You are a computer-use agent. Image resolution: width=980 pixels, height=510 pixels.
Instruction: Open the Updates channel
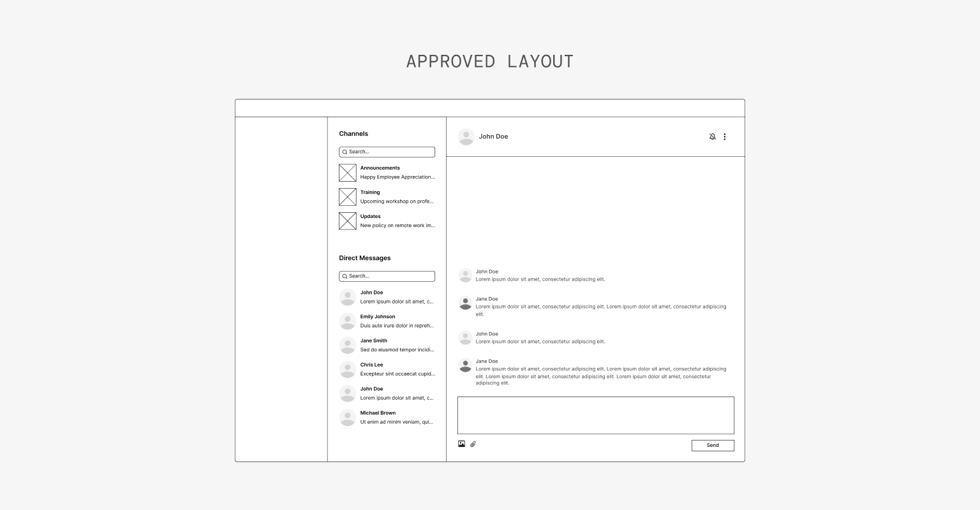pos(387,221)
